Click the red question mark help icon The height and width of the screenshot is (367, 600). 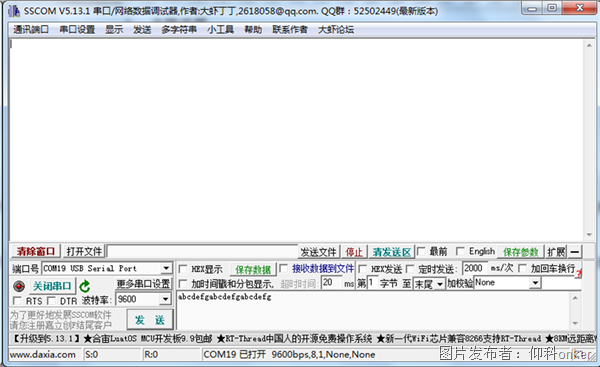tap(578, 273)
